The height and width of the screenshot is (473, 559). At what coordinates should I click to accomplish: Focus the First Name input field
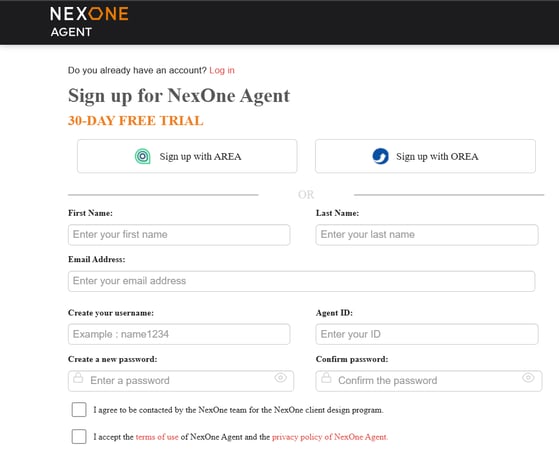click(x=179, y=235)
